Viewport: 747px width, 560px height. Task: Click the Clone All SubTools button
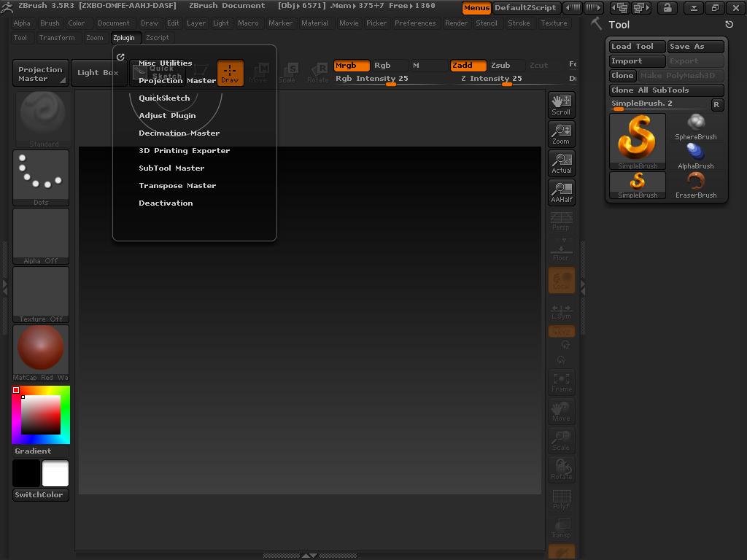pyautogui.click(x=667, y=90)
